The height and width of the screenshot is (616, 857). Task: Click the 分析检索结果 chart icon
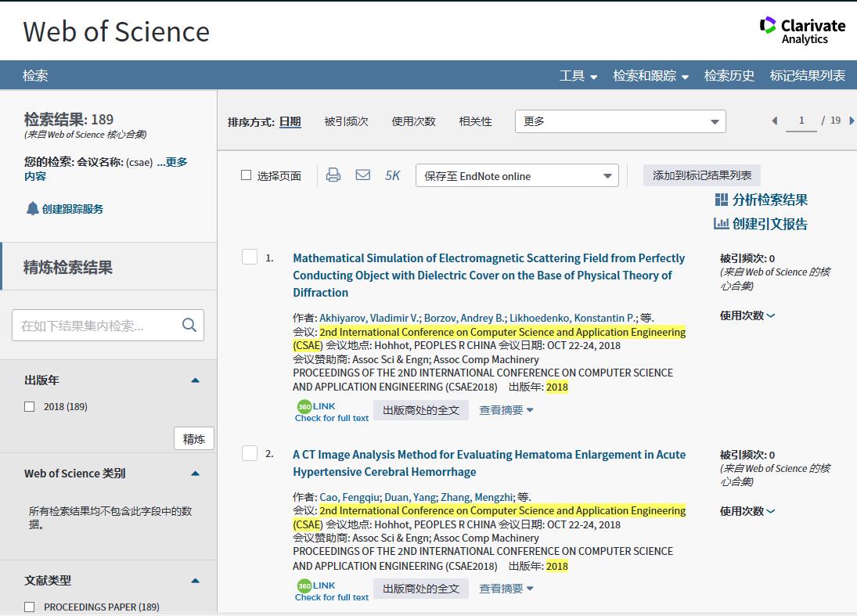(722, 200)
